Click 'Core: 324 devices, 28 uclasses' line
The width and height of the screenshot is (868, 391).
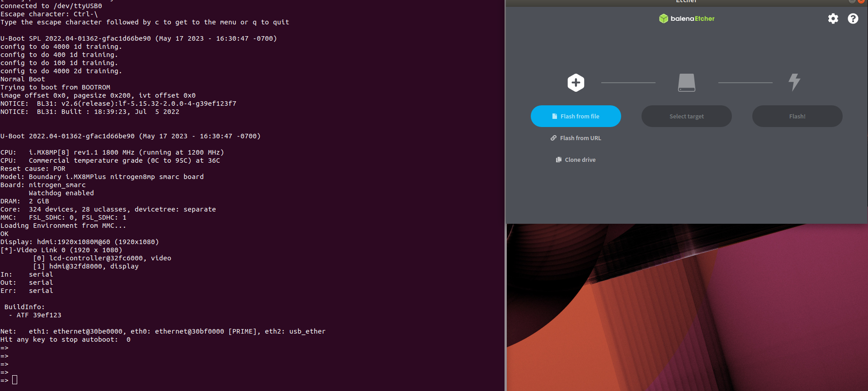pos(108,209)
